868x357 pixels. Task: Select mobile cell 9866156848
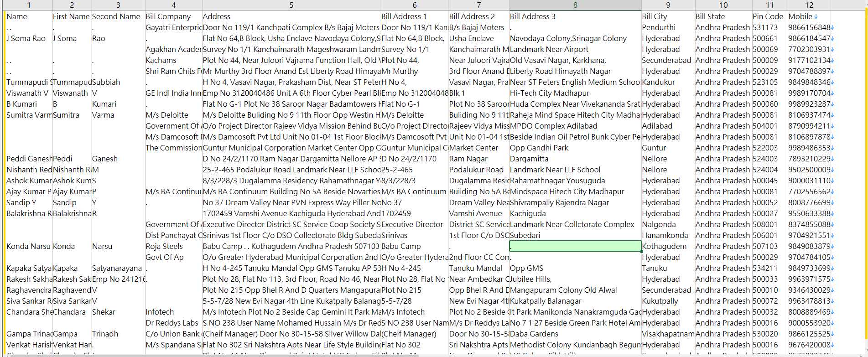tap(809, 27)
